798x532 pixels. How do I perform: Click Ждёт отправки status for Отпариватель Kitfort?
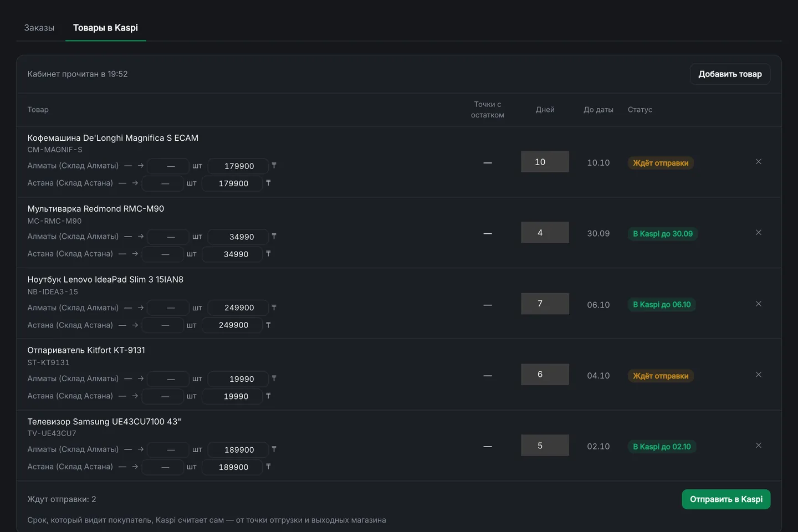[661, 376]
